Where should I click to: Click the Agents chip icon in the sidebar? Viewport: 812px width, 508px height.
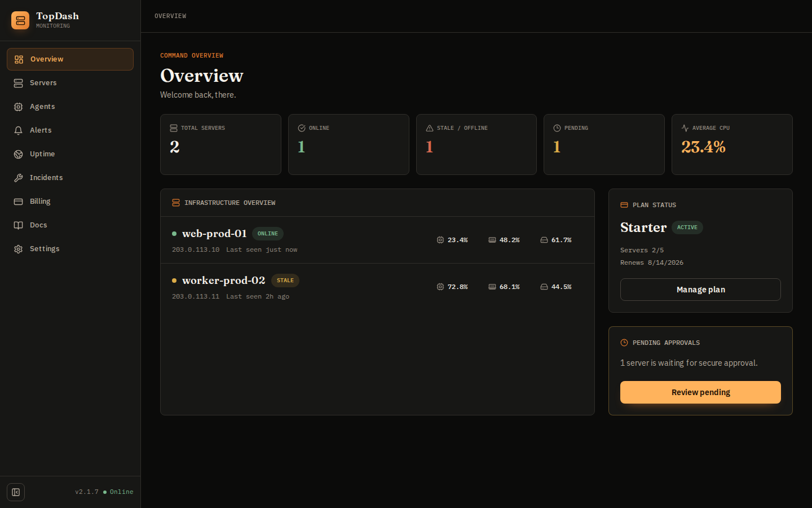coord(18,107)
